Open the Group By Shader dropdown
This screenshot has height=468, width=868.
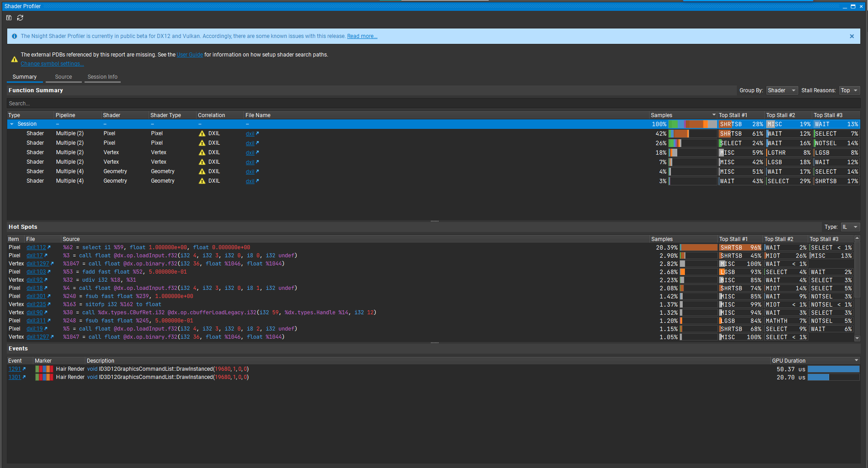(782, 90)
